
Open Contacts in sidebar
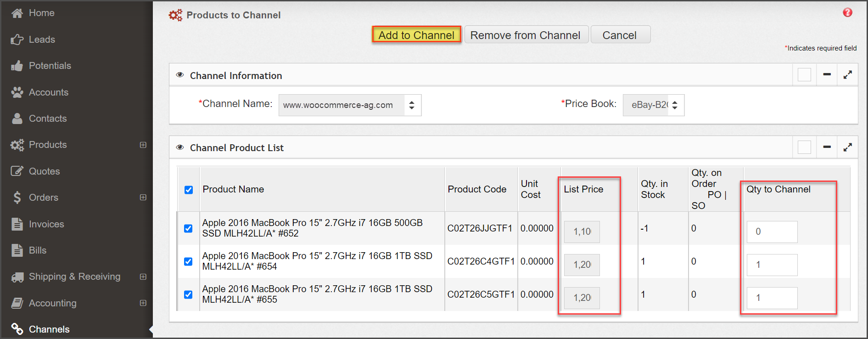[48, 119]
